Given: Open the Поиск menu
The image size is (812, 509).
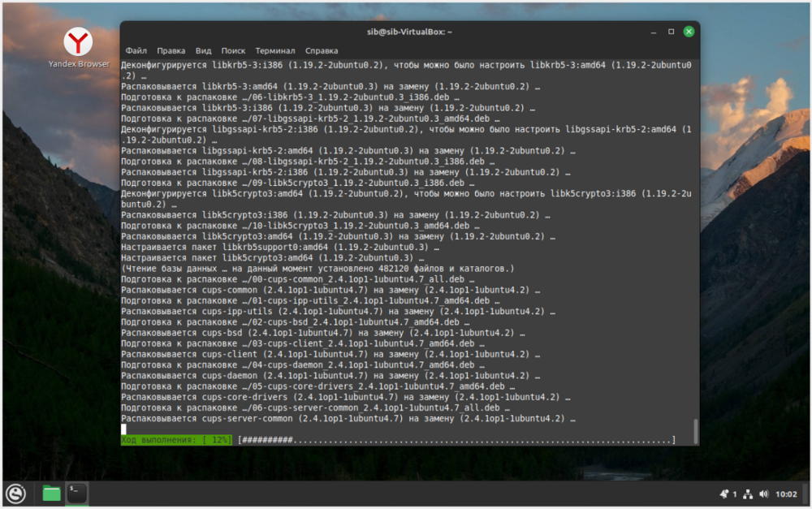Looking at the screenshot, I should click(233, 51).
